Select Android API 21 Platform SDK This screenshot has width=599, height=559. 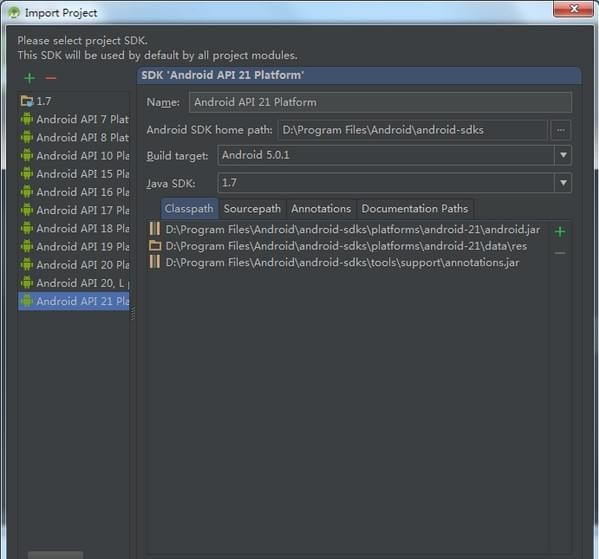74,301
